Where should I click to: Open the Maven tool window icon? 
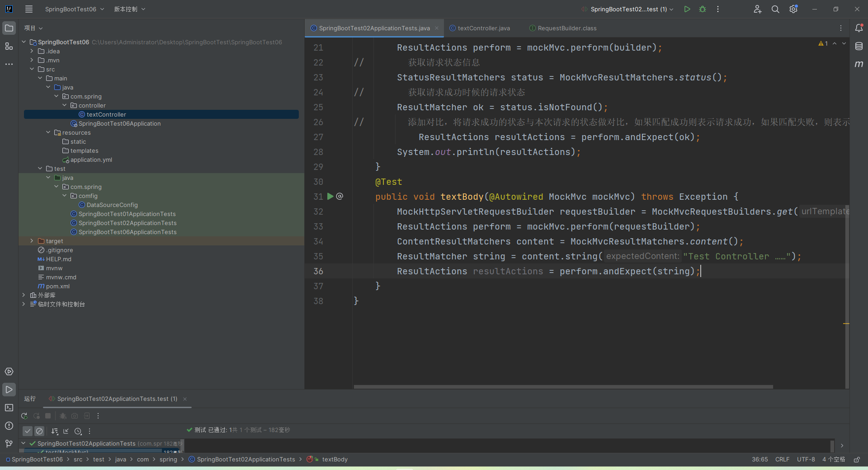pos(859,64)
